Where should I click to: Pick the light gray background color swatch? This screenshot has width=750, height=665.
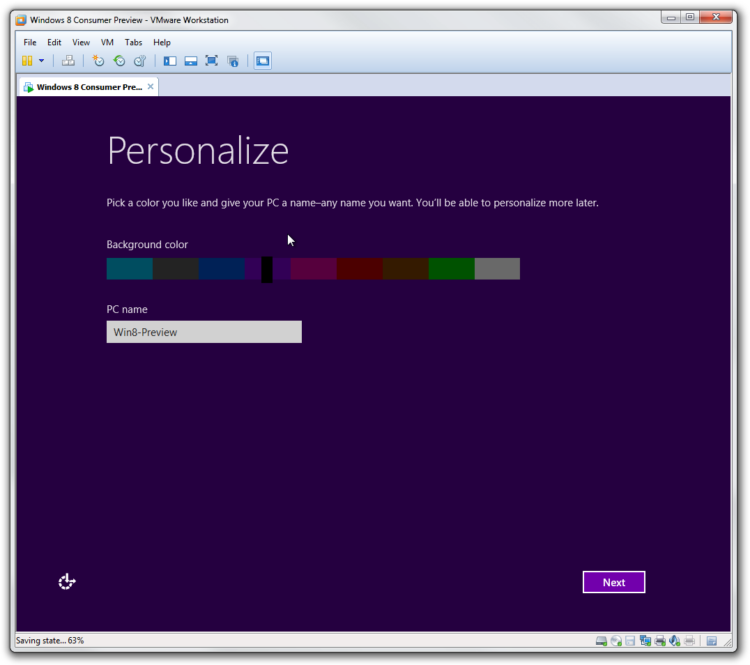[497, 268]
